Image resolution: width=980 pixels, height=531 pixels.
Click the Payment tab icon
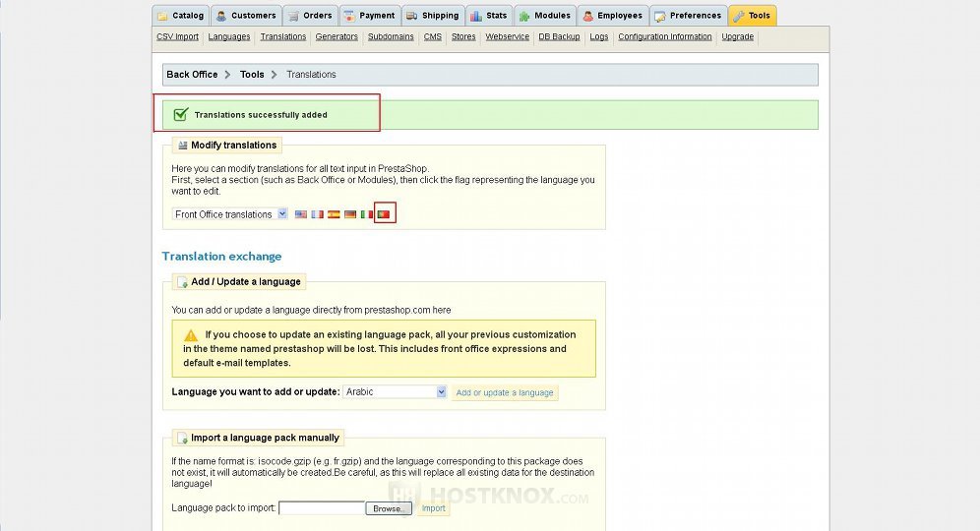point(349,17)
